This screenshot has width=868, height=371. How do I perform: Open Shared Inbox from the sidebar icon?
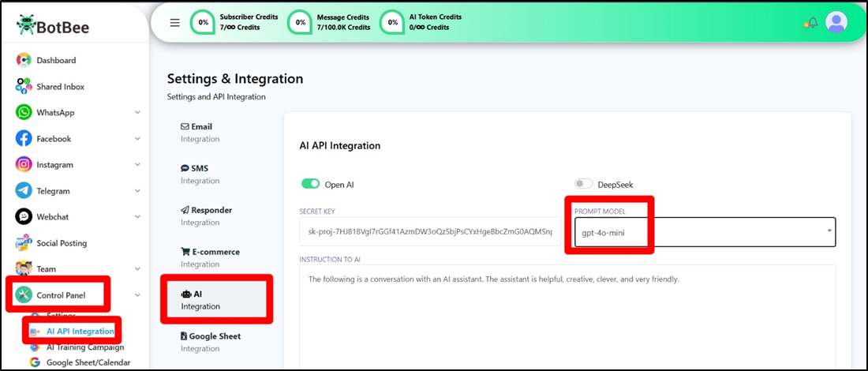coord(24,87)
